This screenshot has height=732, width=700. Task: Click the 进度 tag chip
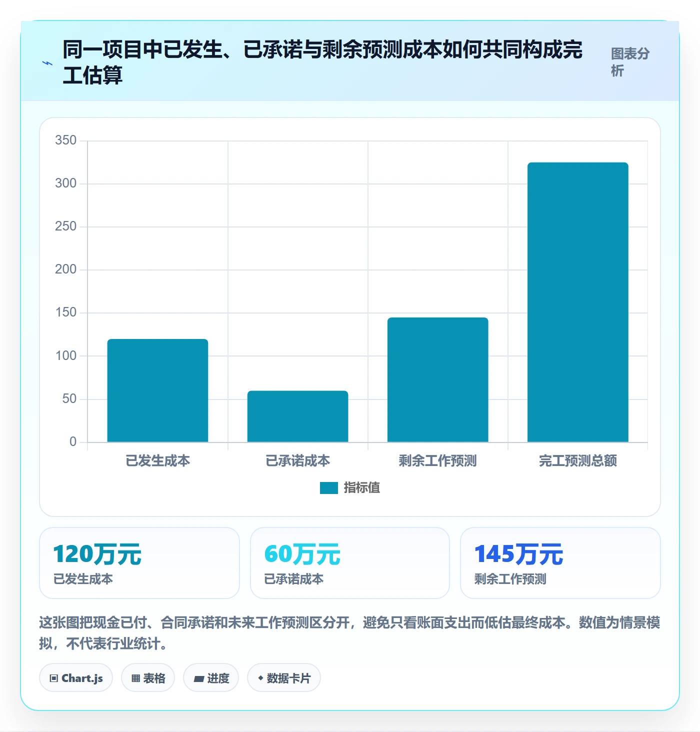click(x=211, y=678)
